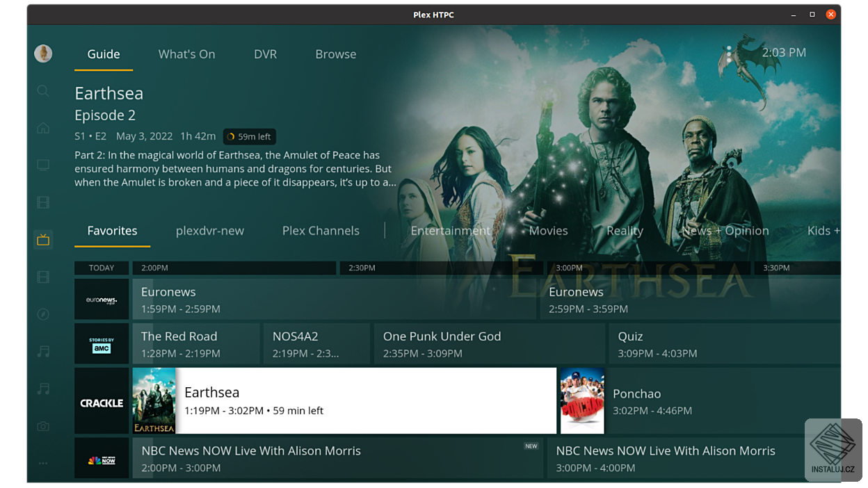Jump to TODAY in the guide timeline

102,268
